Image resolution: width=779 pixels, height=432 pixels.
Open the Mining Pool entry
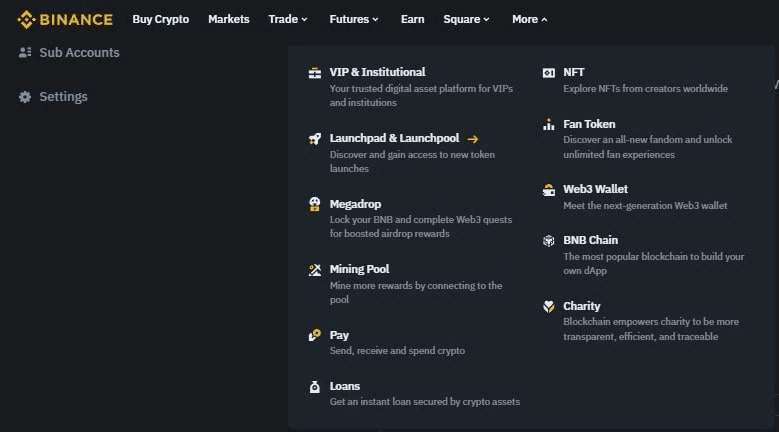coord(359,269)
